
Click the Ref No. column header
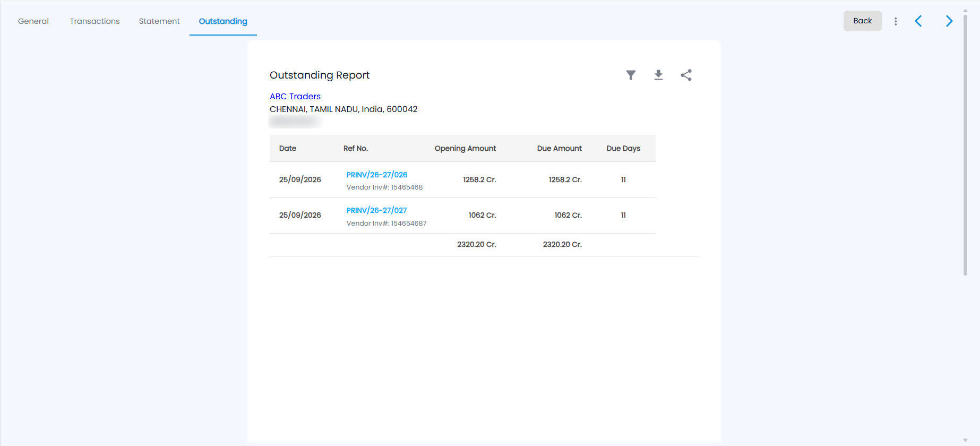(356, 148)
